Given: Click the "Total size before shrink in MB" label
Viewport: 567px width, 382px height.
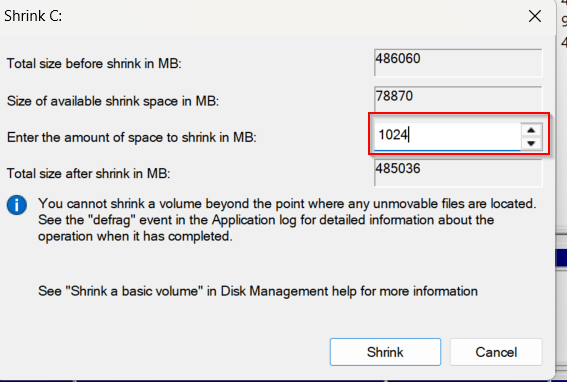Looking at the screenshot, I should 94,64.
